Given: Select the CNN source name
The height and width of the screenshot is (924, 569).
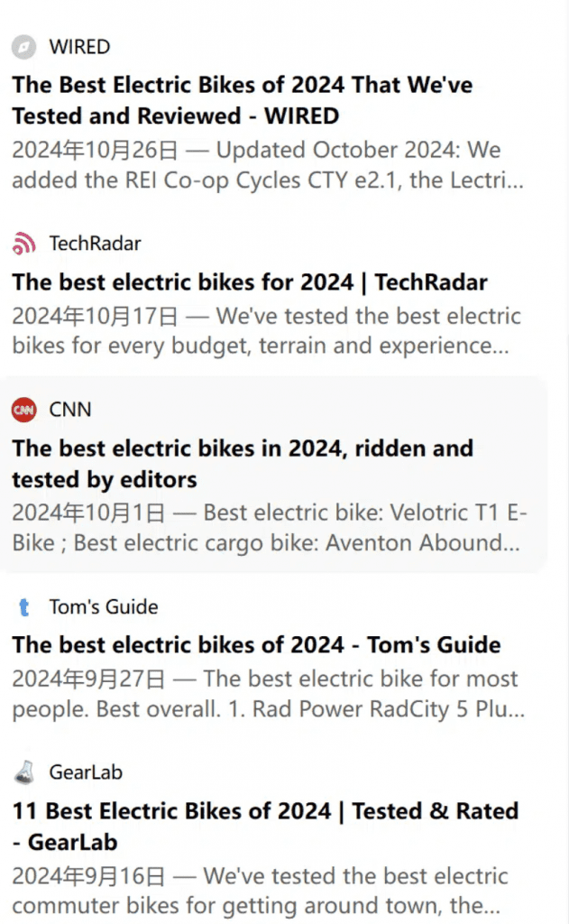Looking at the screenshot, I should pos(70,410).
